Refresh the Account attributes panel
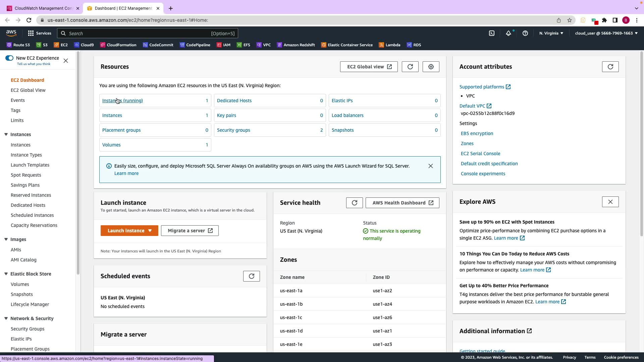 click(610, 67)
